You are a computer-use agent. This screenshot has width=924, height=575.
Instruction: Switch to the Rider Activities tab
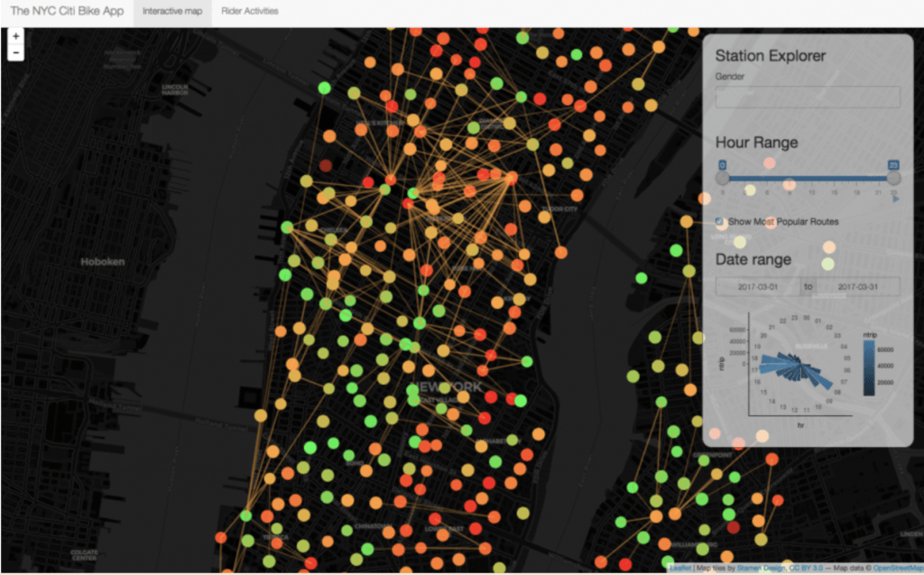pyautogui.click(x=250, y=12)
